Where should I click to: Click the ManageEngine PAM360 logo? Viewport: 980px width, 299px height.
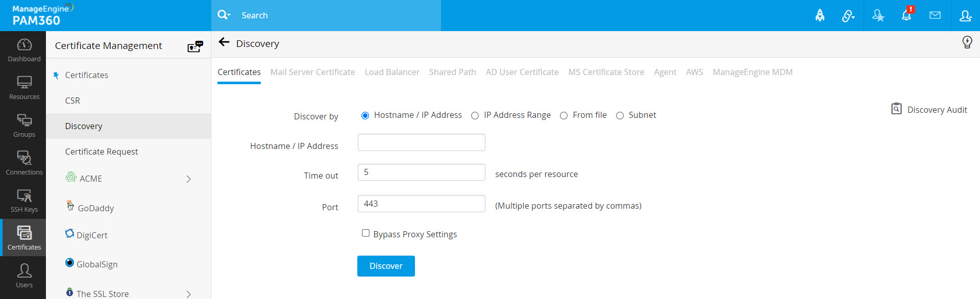43,15
